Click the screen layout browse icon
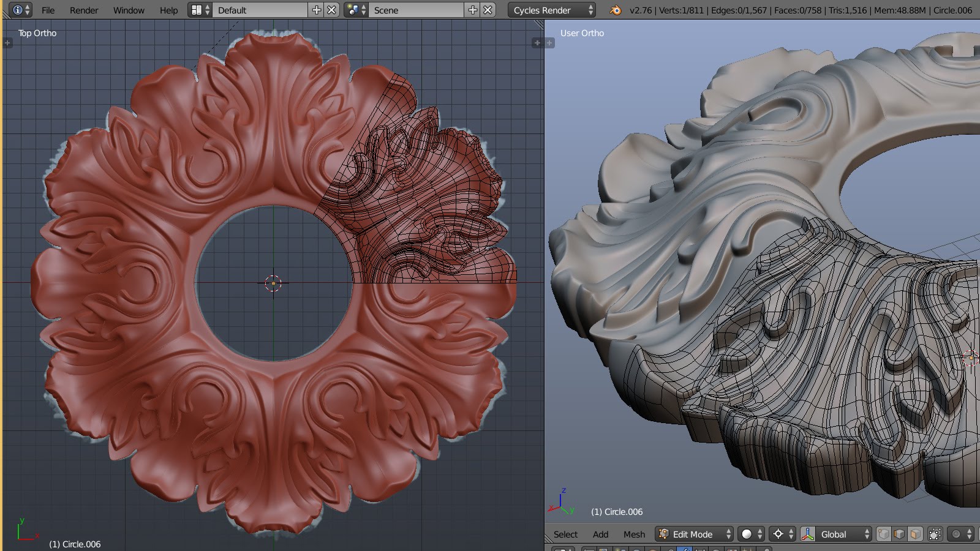 point(200,10)
